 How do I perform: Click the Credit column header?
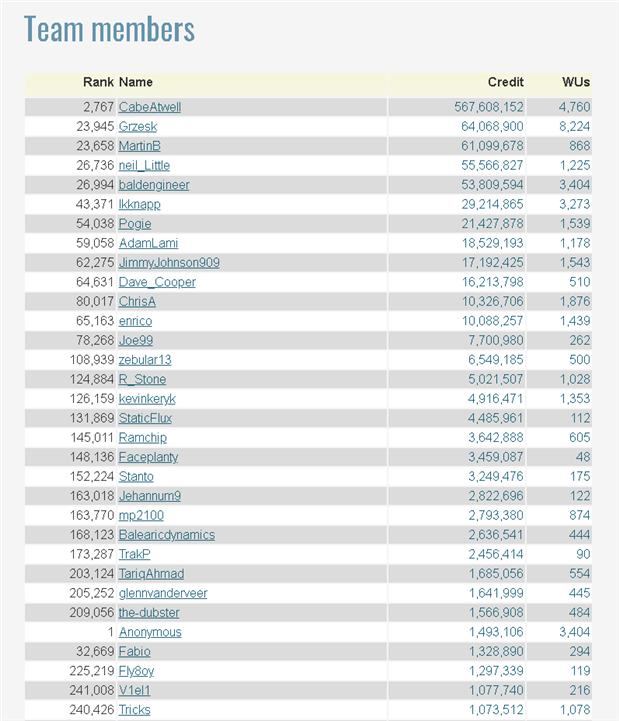(505, 82)
